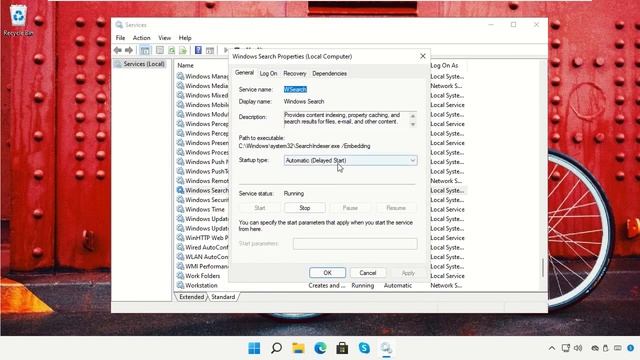Click the services list vertical scrollbar thumb

point(542,268)
